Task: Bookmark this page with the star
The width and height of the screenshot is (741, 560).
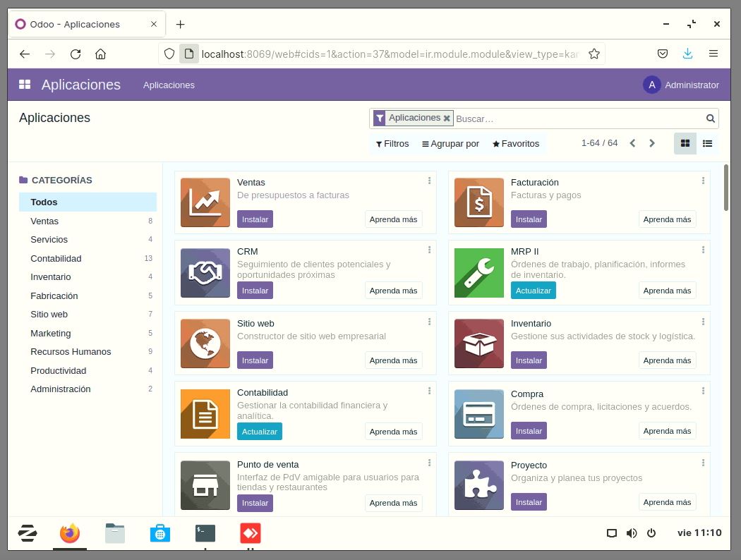Action: (594, 54)
